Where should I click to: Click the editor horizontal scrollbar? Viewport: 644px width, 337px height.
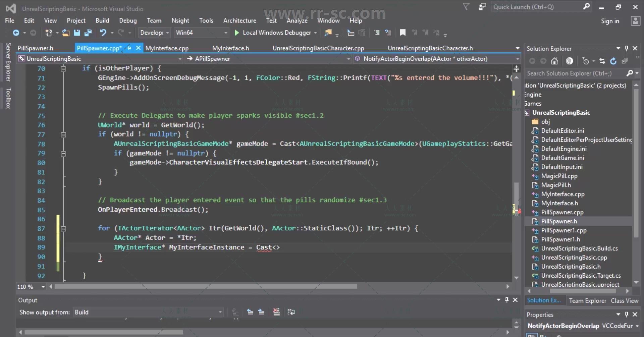point(205,287)
